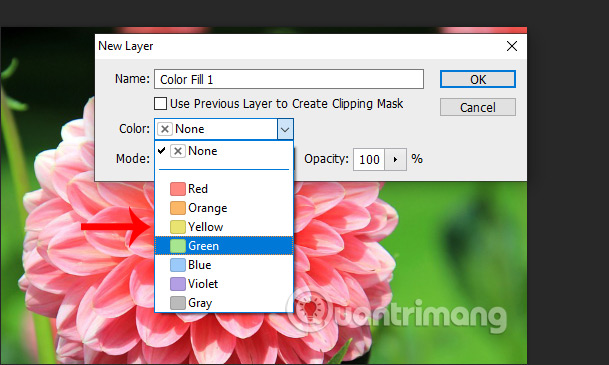
Task: Enable Use Previous Layer to Create Clipping Mask
Action: (x=160, y=104)
